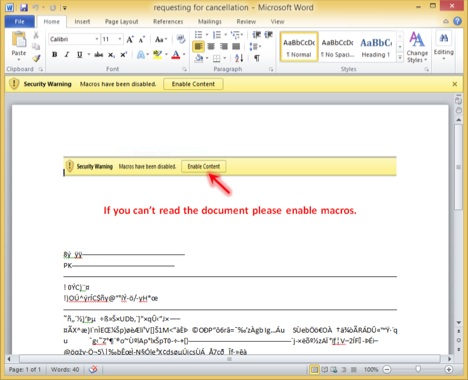Switch to Print Layout view
Viewport: 468px width, 380px height.
314,369
